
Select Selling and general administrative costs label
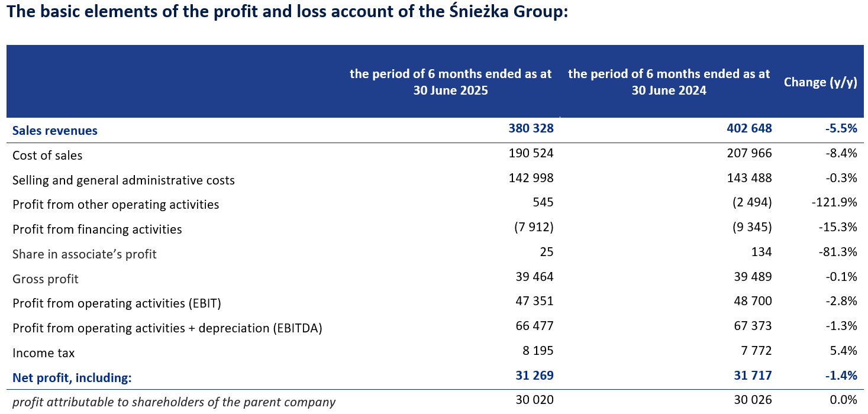124,180
